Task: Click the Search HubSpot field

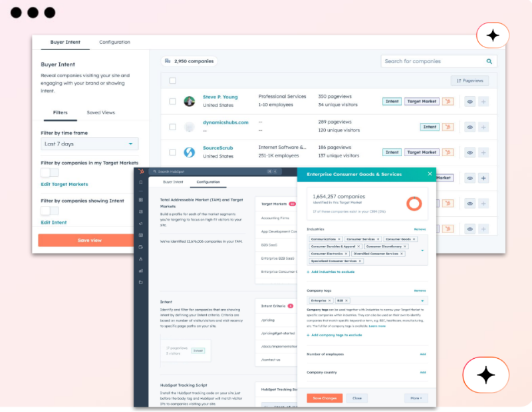Action: 215,171
